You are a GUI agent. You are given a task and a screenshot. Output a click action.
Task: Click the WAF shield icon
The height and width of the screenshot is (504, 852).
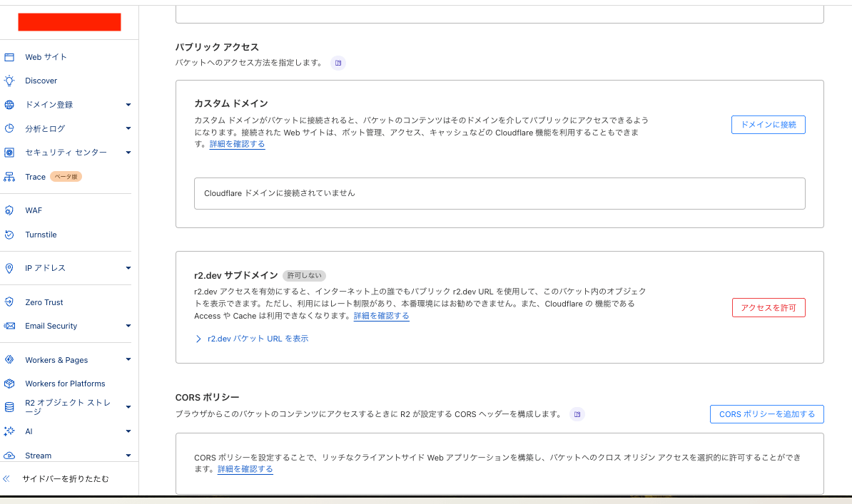[x=9, y=210]
